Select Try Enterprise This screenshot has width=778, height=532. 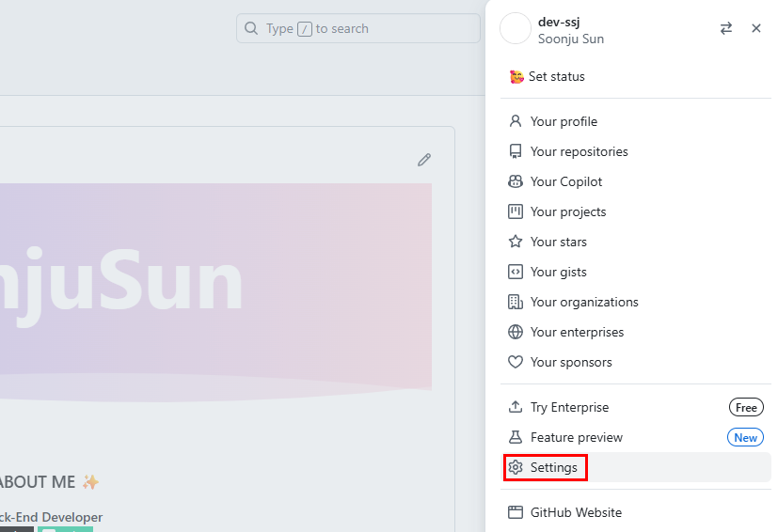(x=636, y=407)
